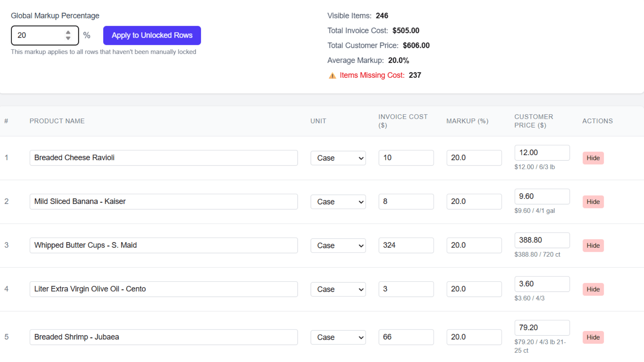
Task: Hide the Breaded Cheese Ravioli row
Action: click(x=593, y=158)
